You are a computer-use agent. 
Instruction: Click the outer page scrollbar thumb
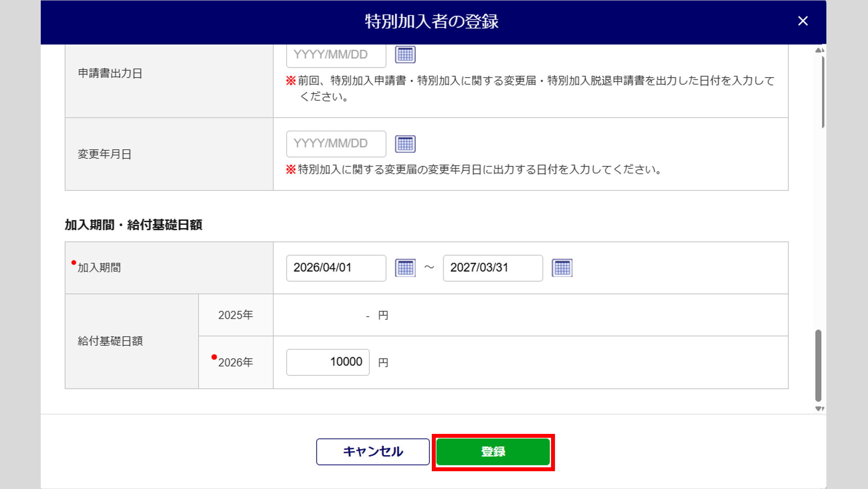tap(822, 91)
